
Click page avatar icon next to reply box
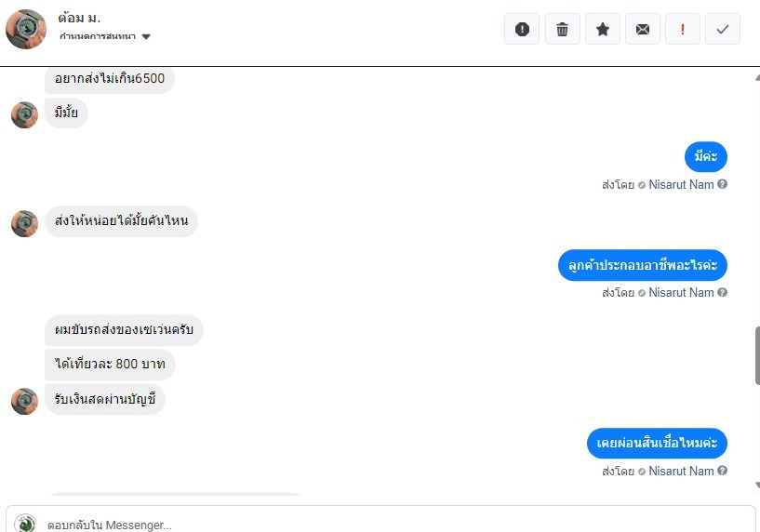tap(25, 524)
